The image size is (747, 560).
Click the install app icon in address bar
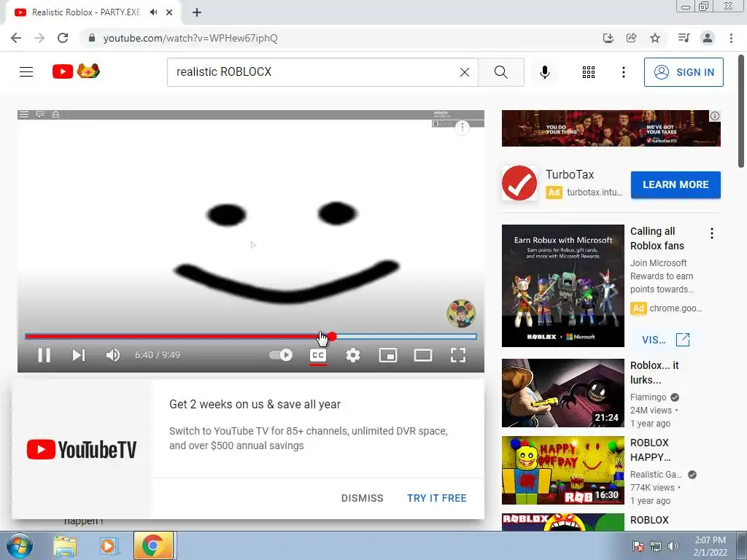pyautogui.click(x=608, y=38)
